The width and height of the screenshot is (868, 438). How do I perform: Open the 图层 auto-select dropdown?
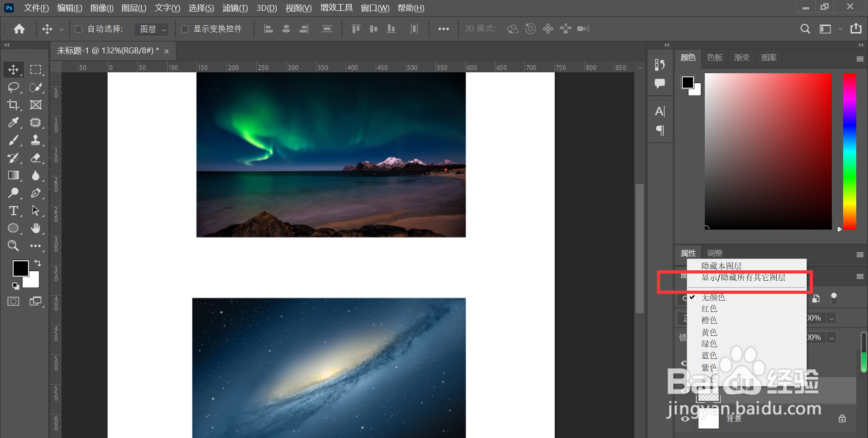pyautogui.click(x=151, y=29)
